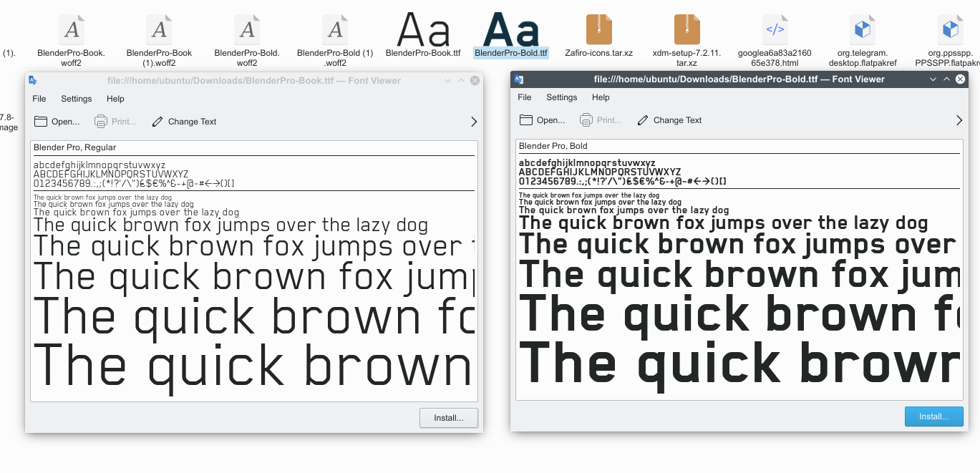Expand toolbar overflow arrow in Book window
980x473 pixels.
[474, 122]
